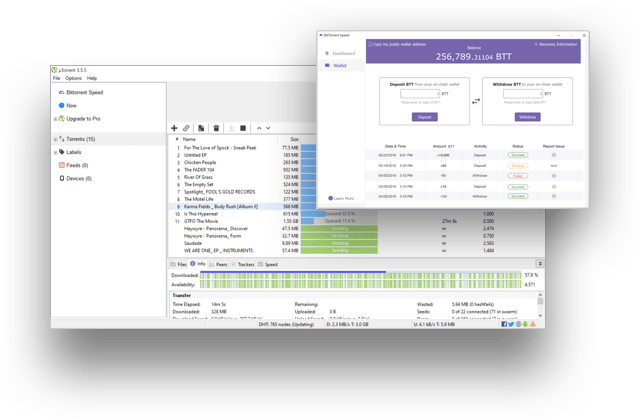The image size is (640, 419).
Task: Open Feeds (0) in the sidebar
Action: pyautogui.click(x=73, y=165)
